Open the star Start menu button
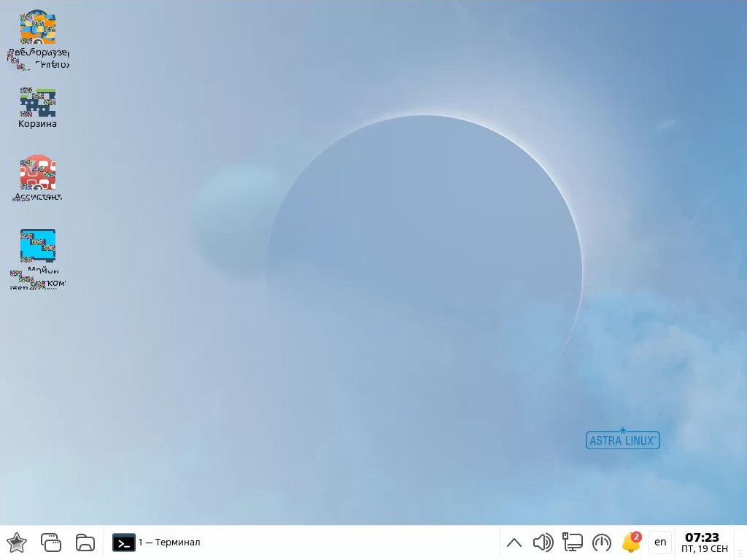The height and width of the screenshot is (560, 747). [x=17, y=542]
